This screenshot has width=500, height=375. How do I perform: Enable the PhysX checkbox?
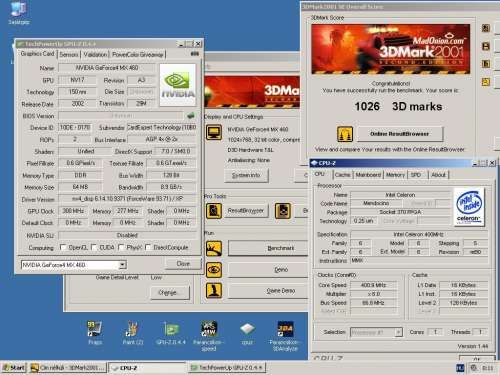(x=121, y=247)
